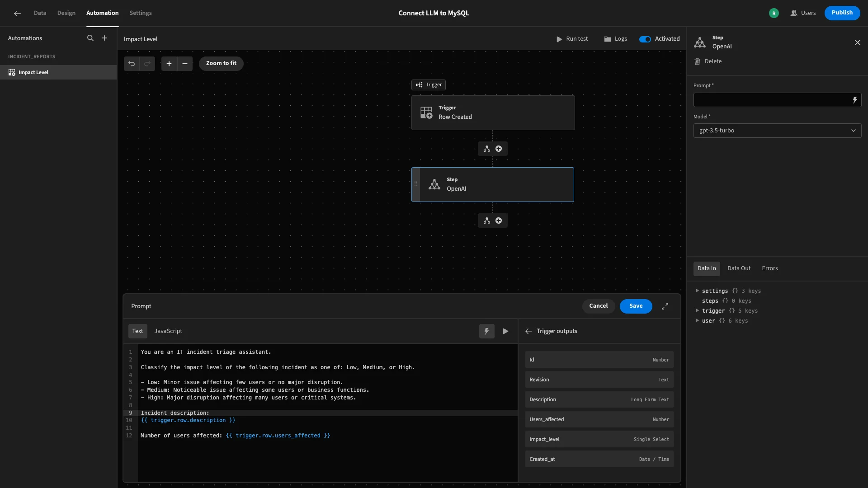
Task: Select the Impact Level automation
Action: pos(58,72)
